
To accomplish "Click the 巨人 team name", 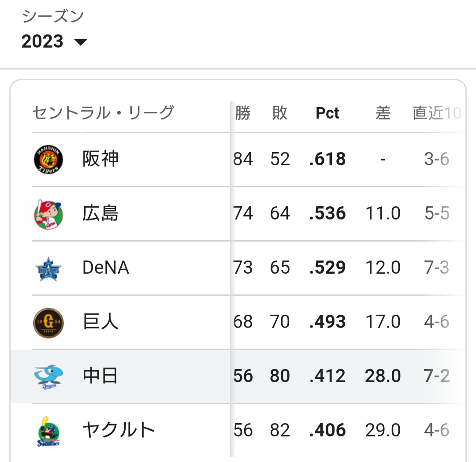I will [x=100, y=322].
